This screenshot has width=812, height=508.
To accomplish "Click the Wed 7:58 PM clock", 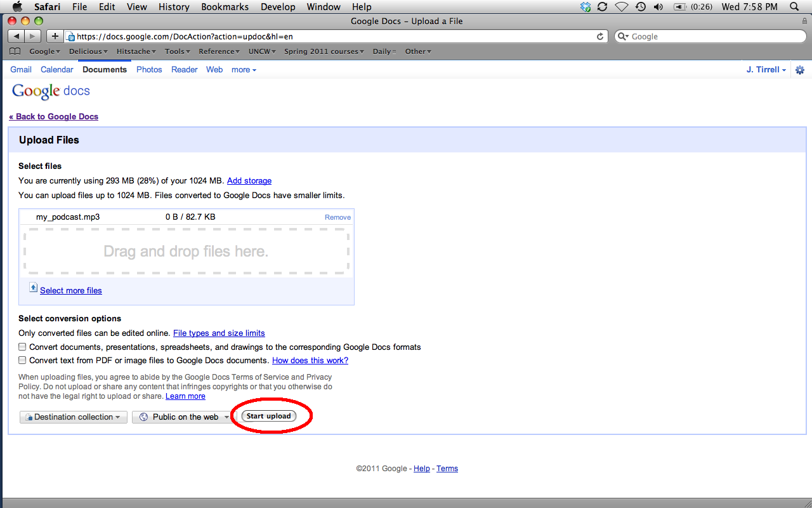I will 749,7.
